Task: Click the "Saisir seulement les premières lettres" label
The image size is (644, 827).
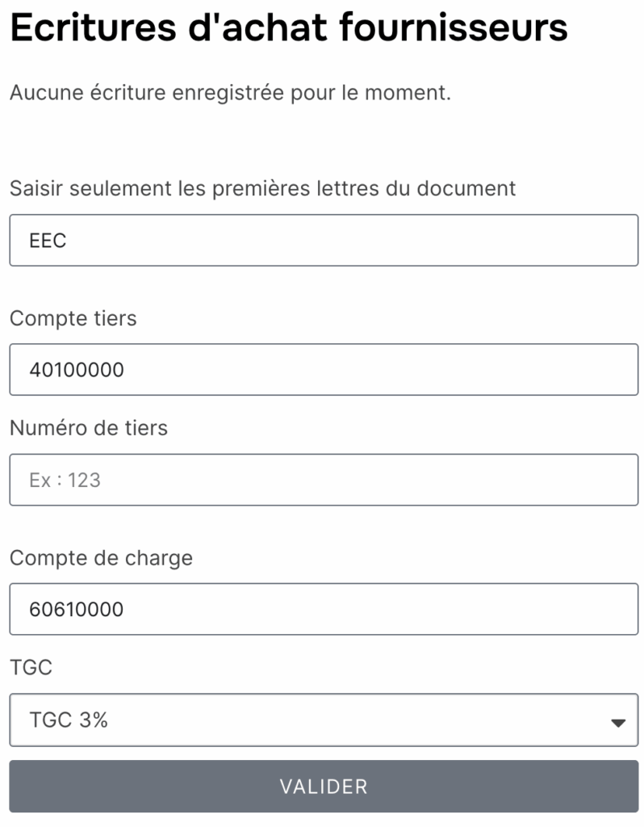Action: [262, 188]
